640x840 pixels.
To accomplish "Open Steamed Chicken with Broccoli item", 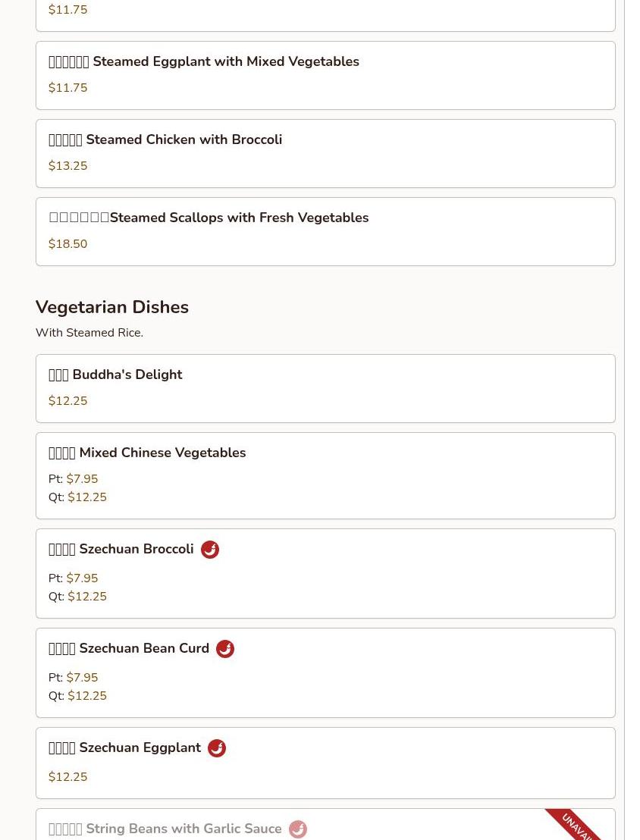I will (184, 140).
